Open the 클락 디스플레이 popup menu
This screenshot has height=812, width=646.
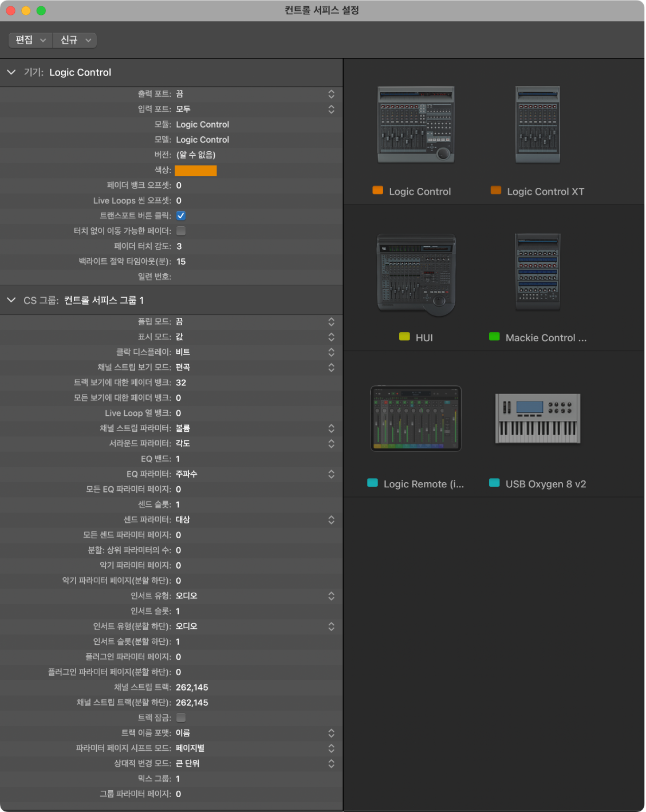pos(331,352)
